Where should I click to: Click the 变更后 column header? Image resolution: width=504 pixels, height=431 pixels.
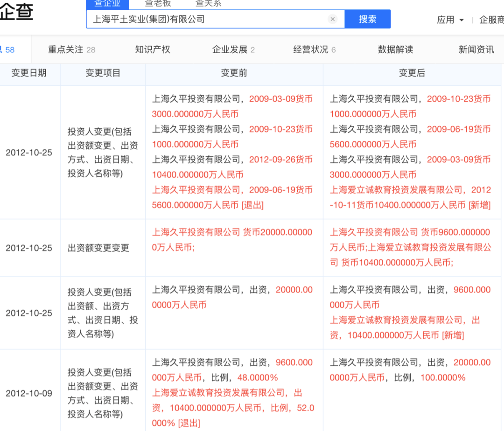pyautogui.click(x=412, y=73)
